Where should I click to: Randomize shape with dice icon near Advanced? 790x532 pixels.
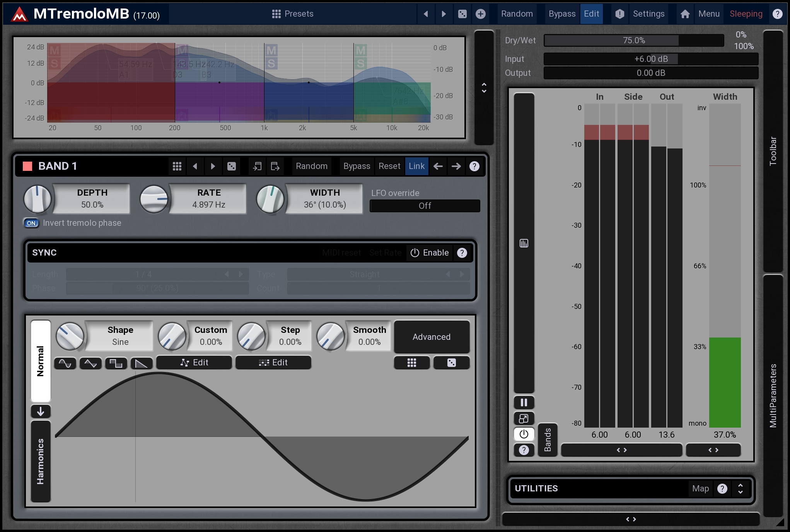point(451,363)
